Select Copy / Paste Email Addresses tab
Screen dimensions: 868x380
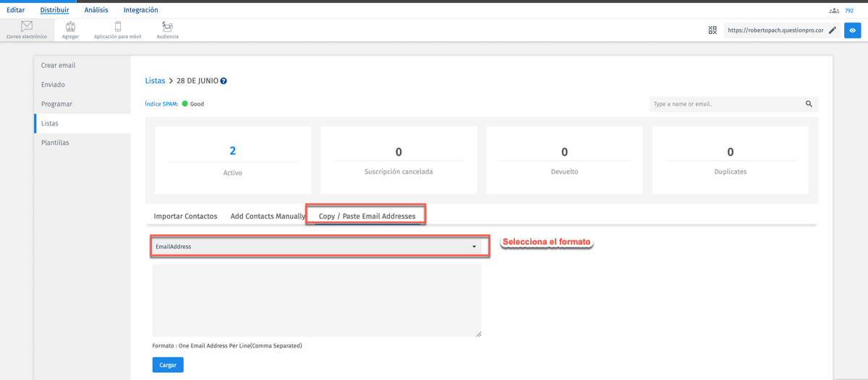coord(367,216)
